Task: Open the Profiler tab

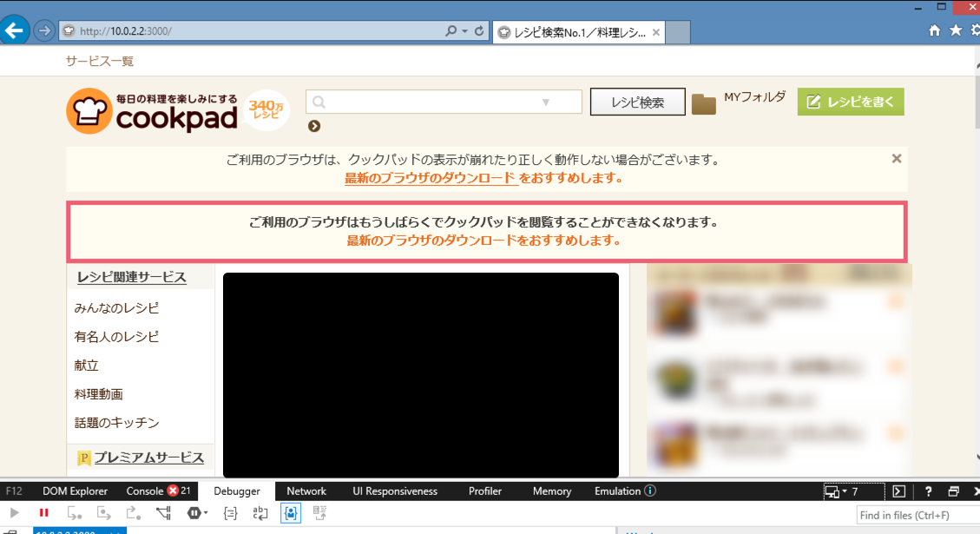Action: (x=485, y=491)
